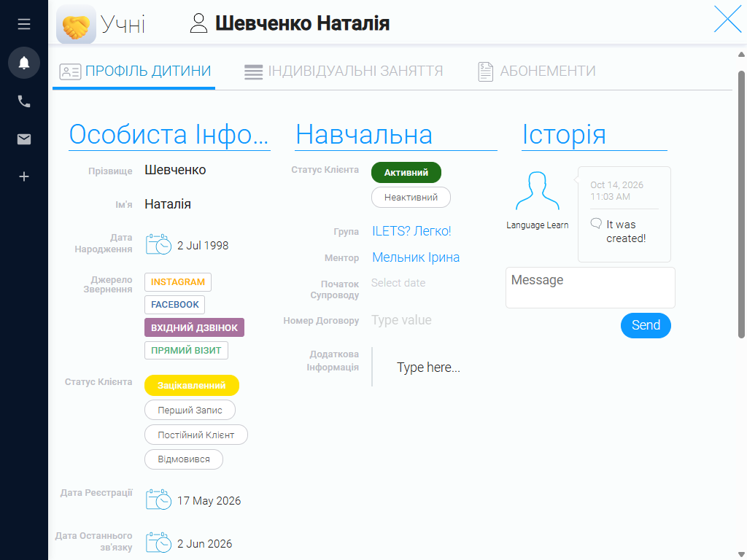Open last contact date 2 Jun 2026 picker
747x560 pixels.
click(x=205, y=544)
